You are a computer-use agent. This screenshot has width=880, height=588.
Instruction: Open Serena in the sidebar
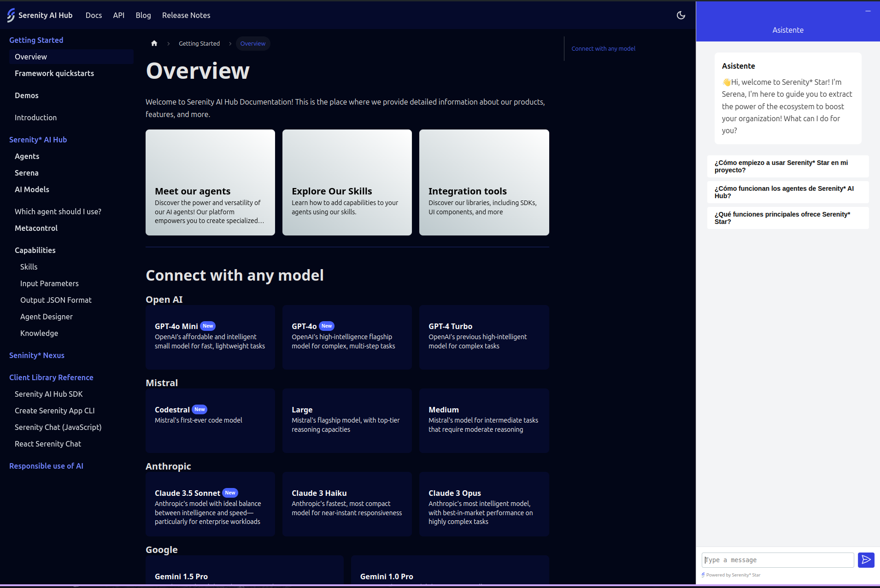point(27,173)
